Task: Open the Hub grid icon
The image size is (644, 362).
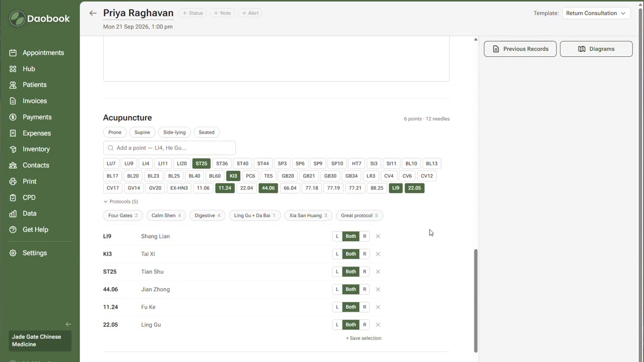Action: point(13,69)
